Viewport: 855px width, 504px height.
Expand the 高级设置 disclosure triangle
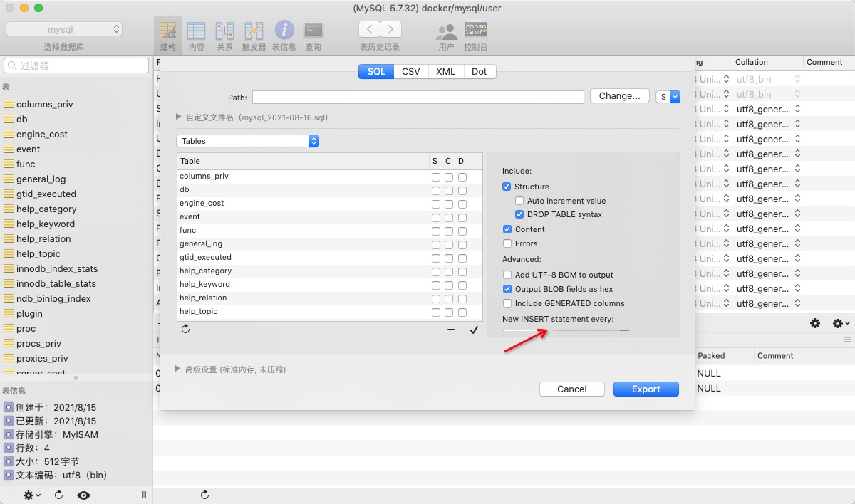pyautogui.click(x=177, y=369)
